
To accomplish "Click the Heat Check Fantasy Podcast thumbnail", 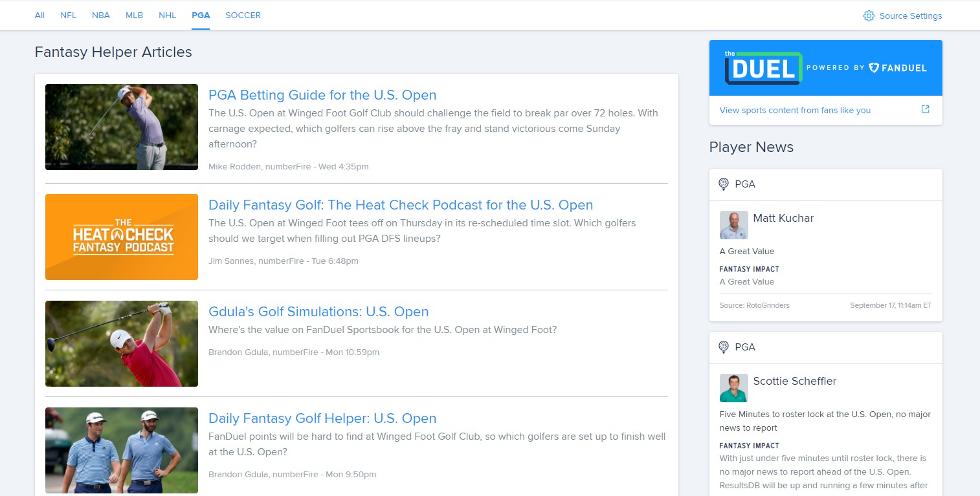I will pos(122,237).
